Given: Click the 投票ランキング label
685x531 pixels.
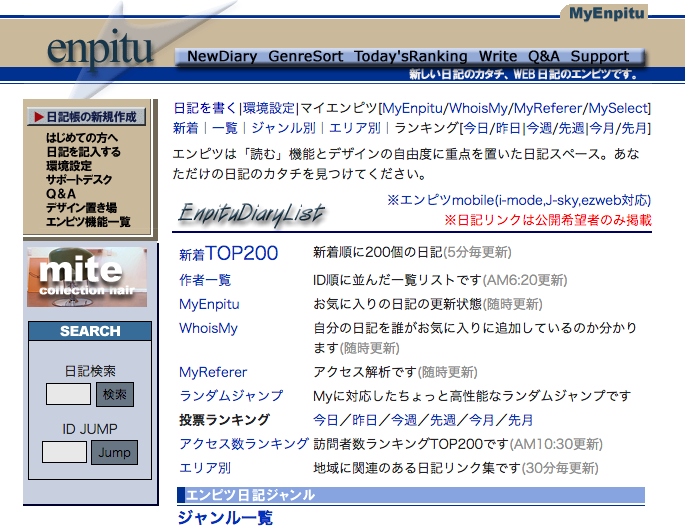Looking at the screenshot, I should pos(225,420).
